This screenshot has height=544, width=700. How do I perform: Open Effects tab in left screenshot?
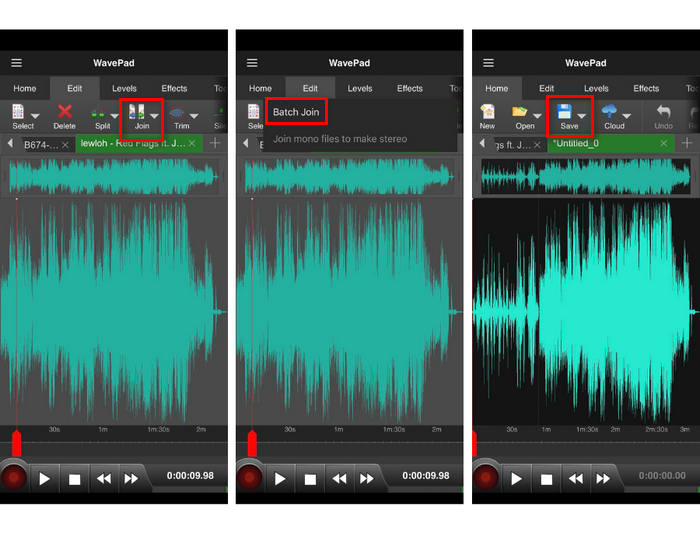coord(174,88)
